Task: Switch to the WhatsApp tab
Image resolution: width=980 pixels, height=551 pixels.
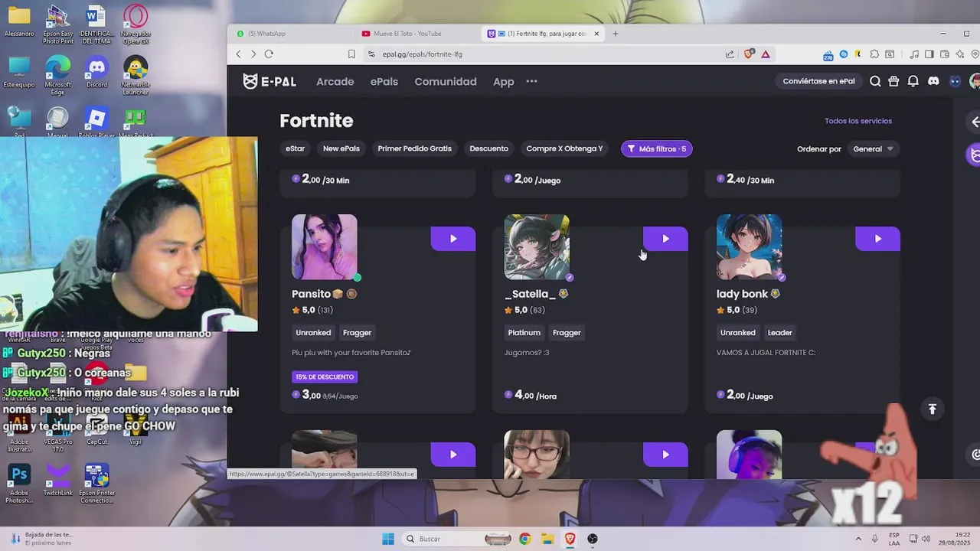Action: tap(291, 34)
